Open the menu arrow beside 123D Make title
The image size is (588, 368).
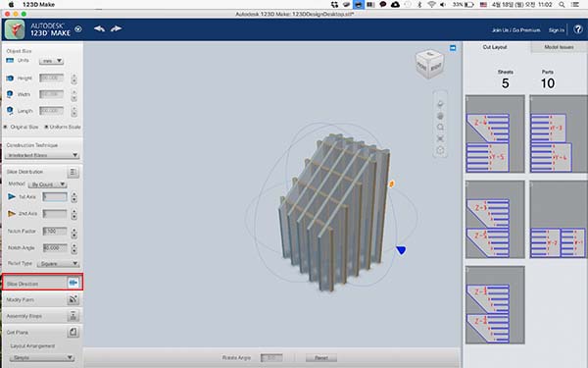78,28
